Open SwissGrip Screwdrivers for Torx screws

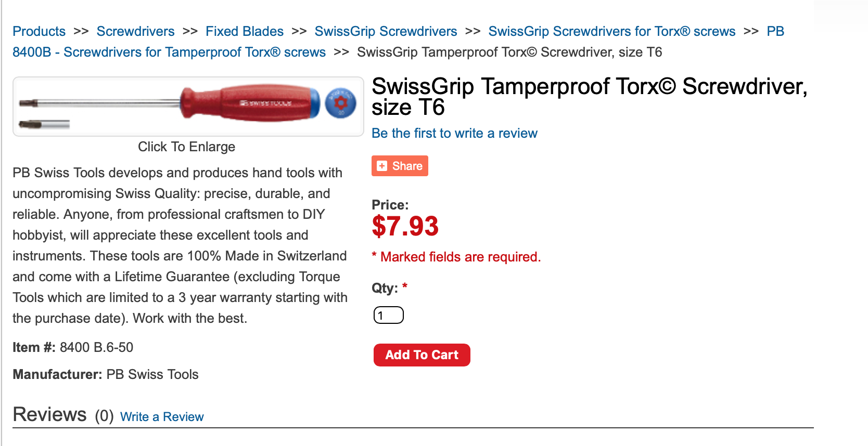point(611,31)
